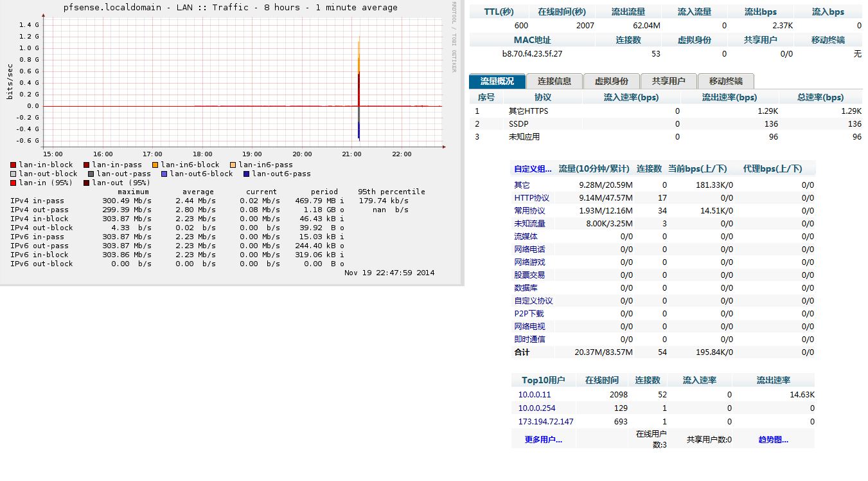Click the IPv4 in-pass statistics row
Image resolution: width=868 pixels, height=481 pixels.
click(x=209, y=201)
